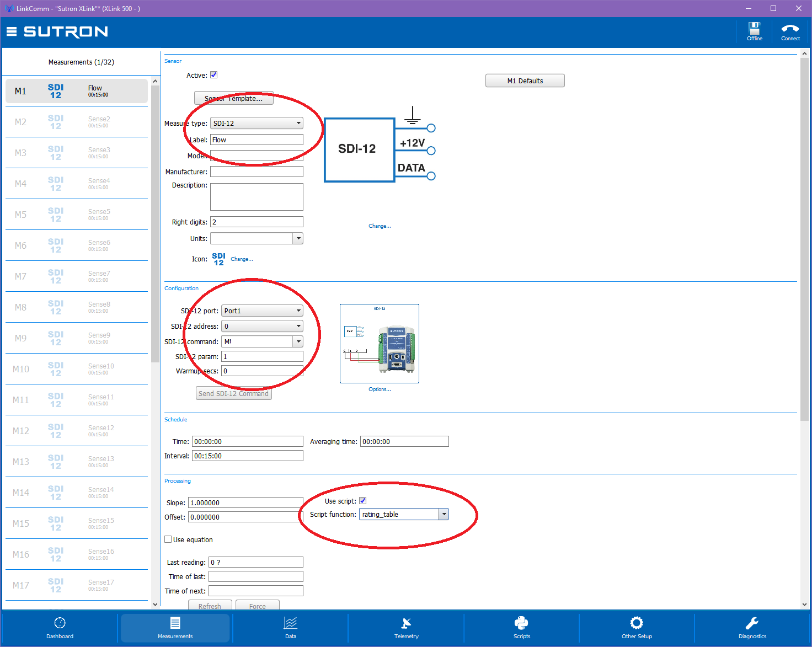
Task: Click the Model input field
Action: click(257, 156)
